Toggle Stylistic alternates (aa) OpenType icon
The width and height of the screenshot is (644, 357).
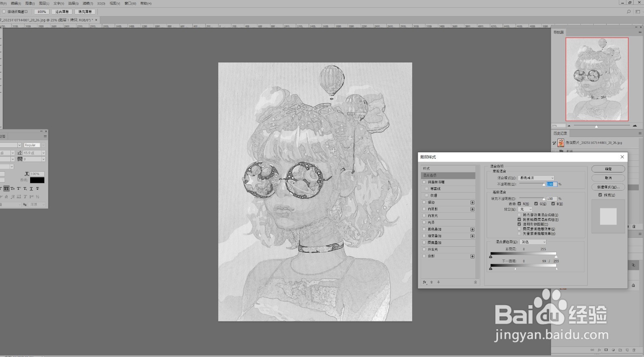pyautogui.click(x=19, y=197)
